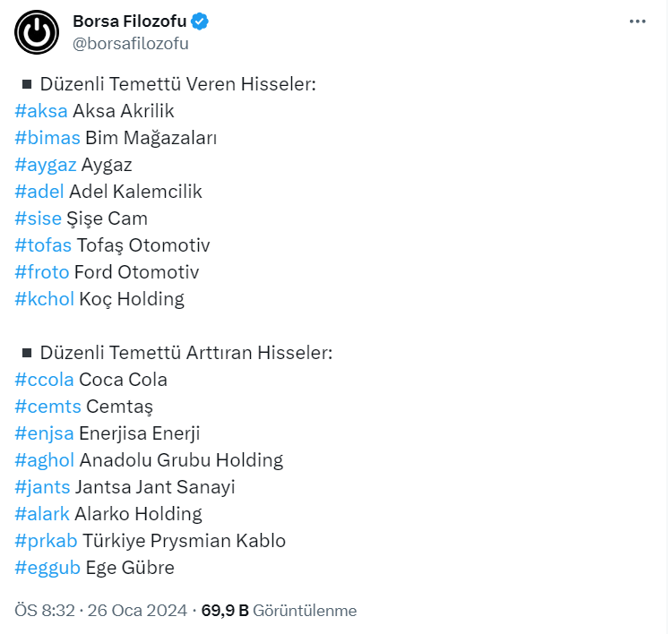Follow the #aygaz hashtag link
The image size is (672, 634).
pos(46,165)
